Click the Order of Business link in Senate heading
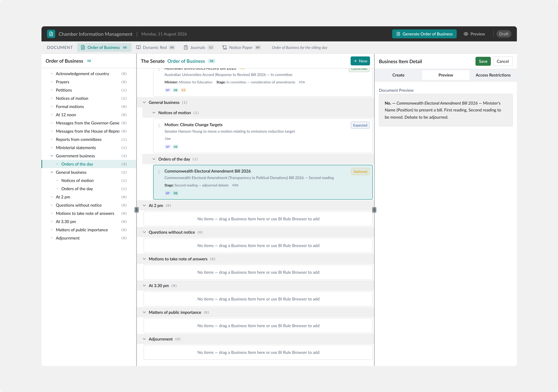 [186, 61]
